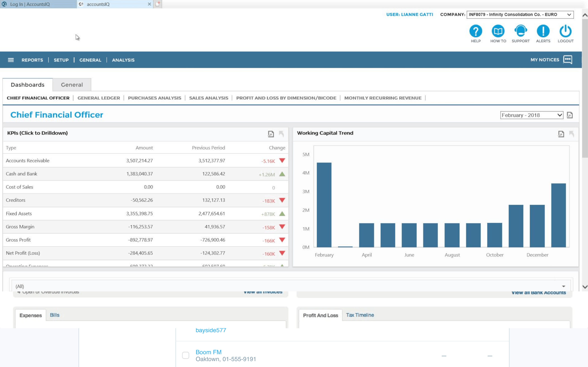Export the Working Capital Trend chart
The image size is (588, 367).
tap(561, 134)
